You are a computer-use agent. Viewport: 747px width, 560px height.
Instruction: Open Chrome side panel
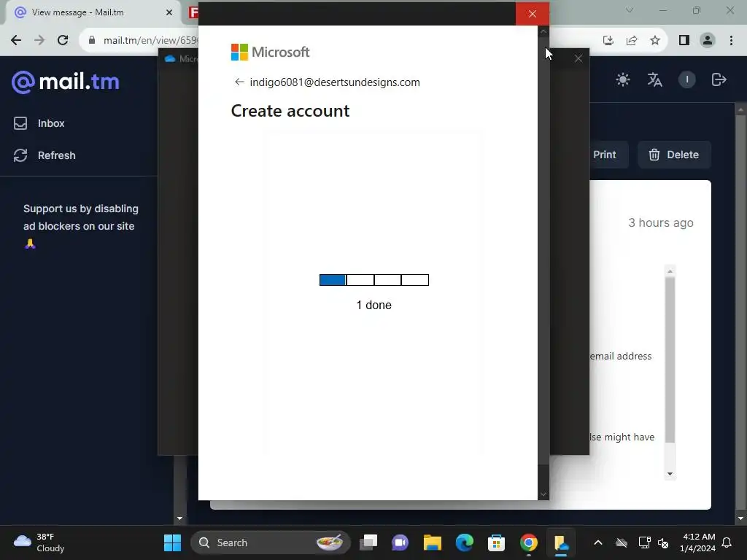point(684,41)
